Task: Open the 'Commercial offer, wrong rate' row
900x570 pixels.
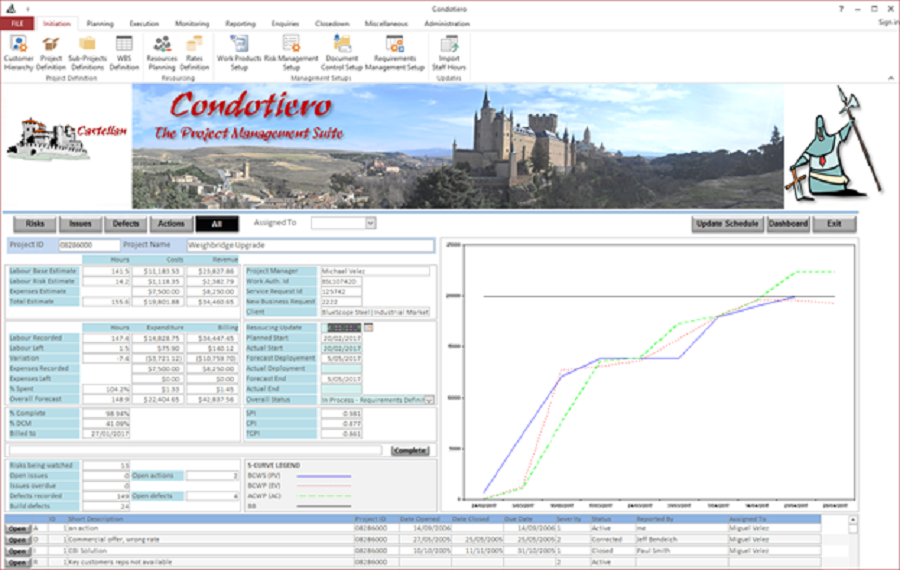Action: tap(17, 540)
